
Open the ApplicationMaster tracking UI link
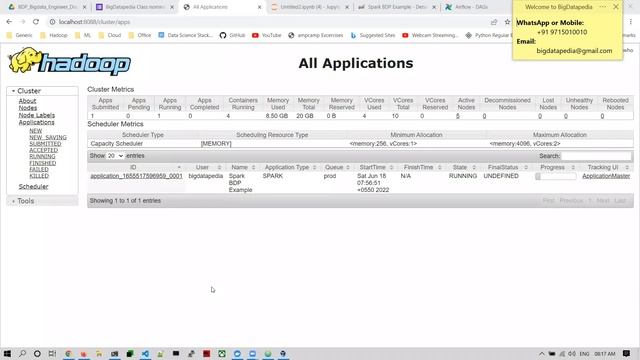[x=606, y=176]
